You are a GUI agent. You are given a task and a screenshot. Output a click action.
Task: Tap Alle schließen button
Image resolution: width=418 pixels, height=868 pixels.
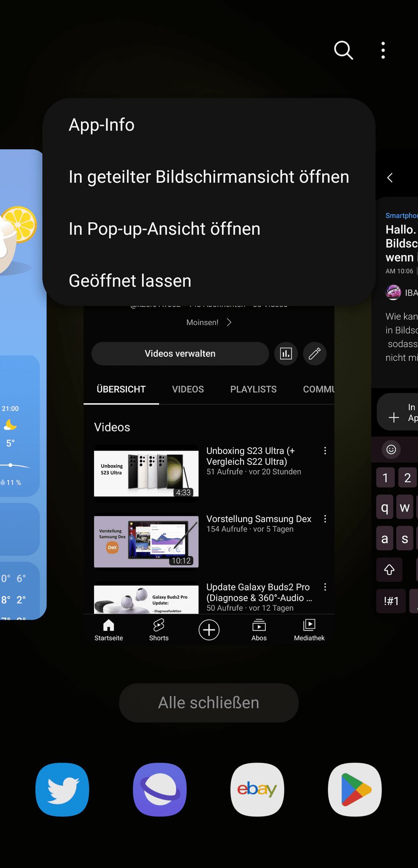(209, 703)
